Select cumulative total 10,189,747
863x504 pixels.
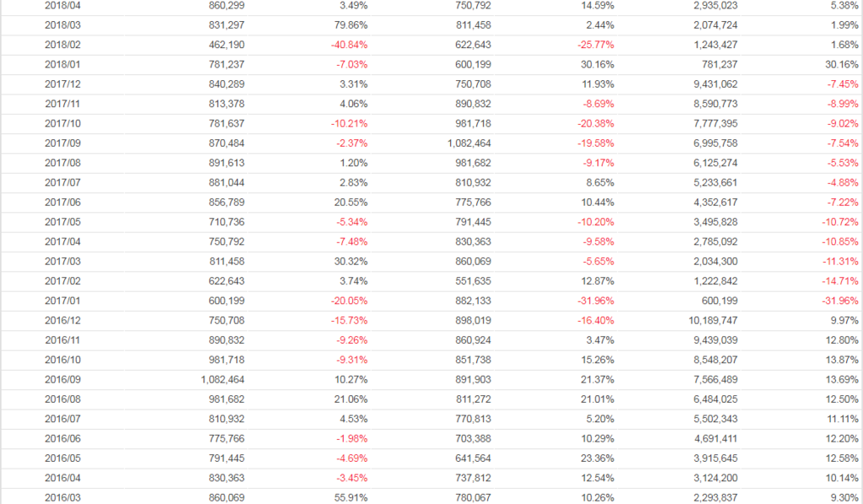712,320
